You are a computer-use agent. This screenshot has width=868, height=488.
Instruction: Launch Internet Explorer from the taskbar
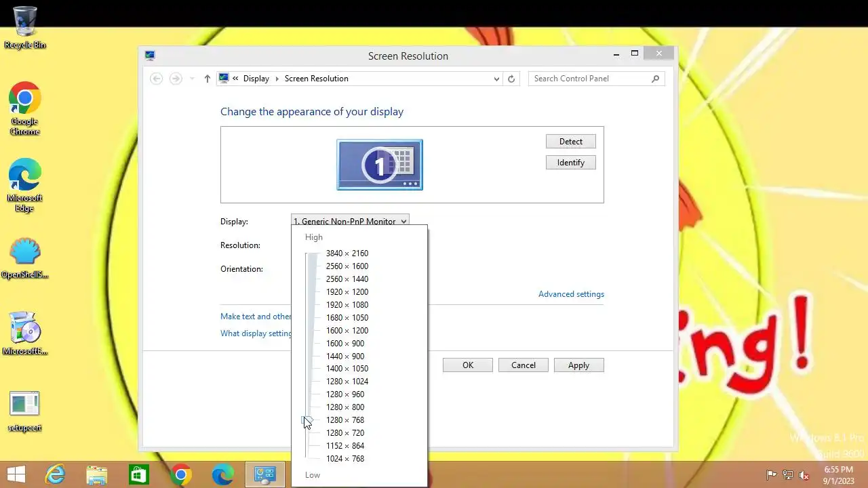tap(54, 474)
